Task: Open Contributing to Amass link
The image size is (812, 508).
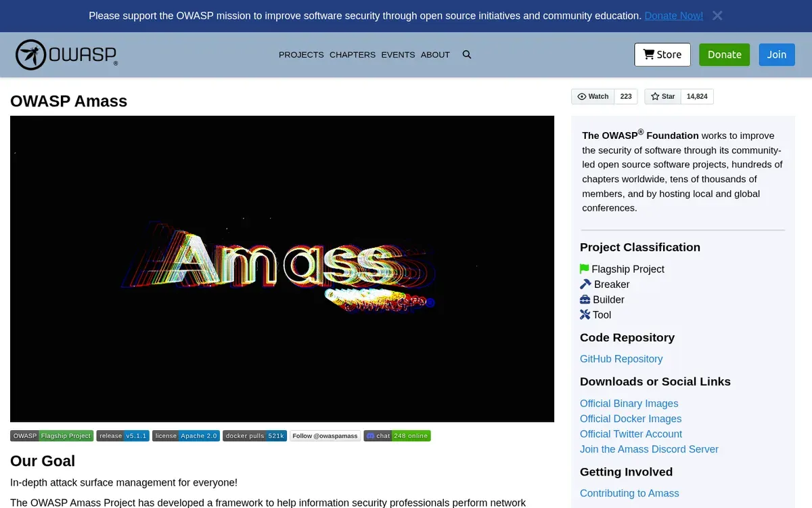Action: click(629, 493)
